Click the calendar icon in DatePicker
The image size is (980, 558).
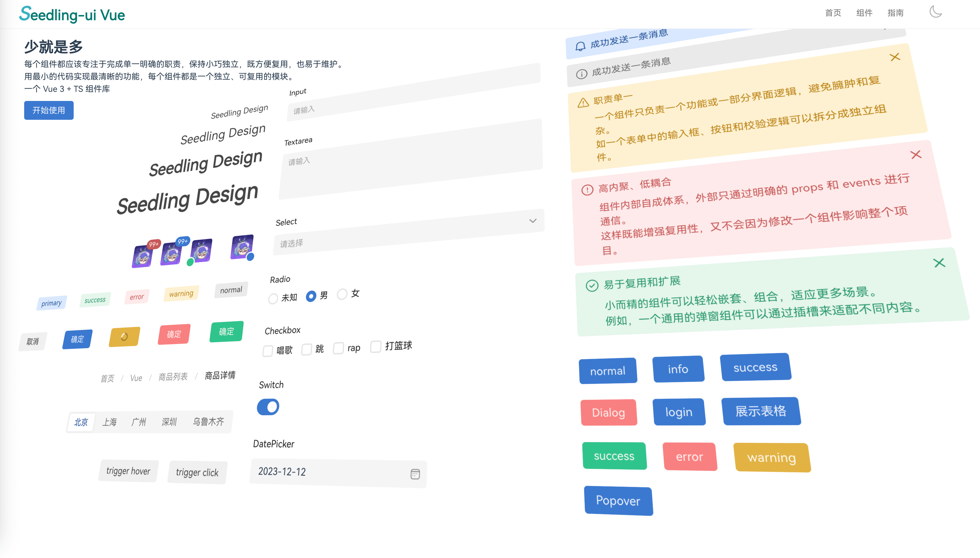(x=415, y=474)
